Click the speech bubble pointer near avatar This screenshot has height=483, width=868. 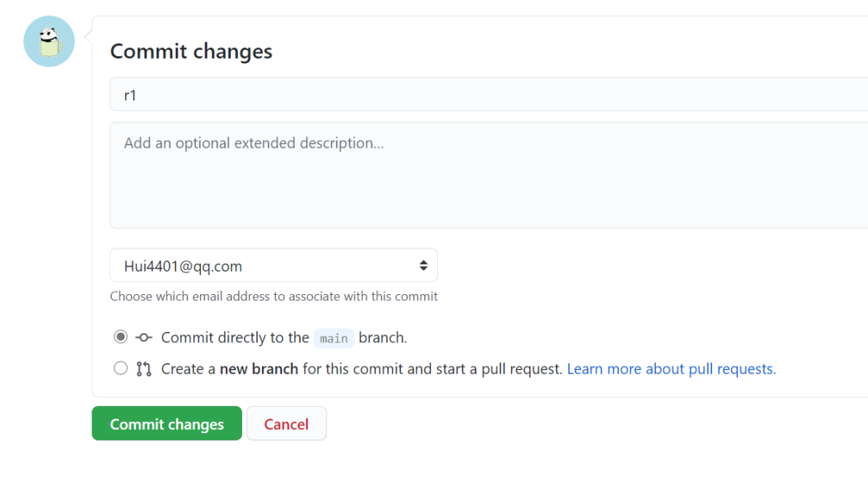click(x=88, y=36)
